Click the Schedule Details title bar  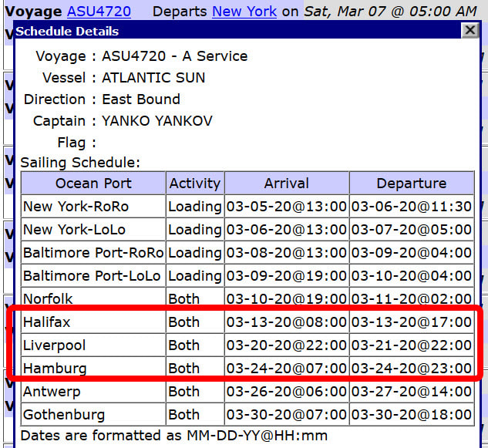click(x=231, y=31)
